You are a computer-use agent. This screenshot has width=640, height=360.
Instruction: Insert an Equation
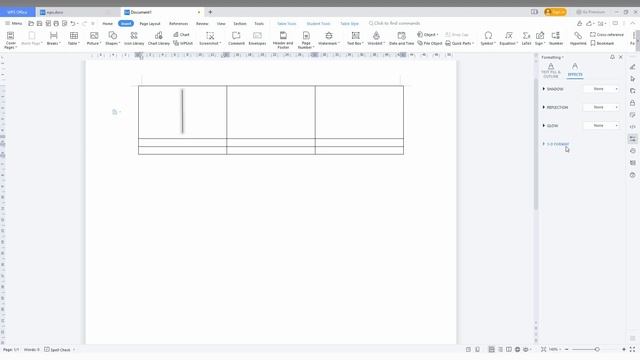click(x=509, y=38)
